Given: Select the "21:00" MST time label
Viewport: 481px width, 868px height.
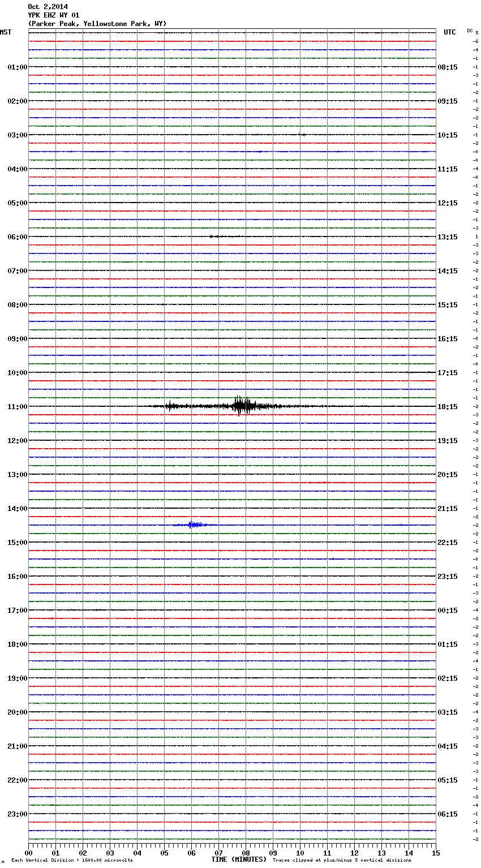Looking at the screenshot, I should coord(18,746).
